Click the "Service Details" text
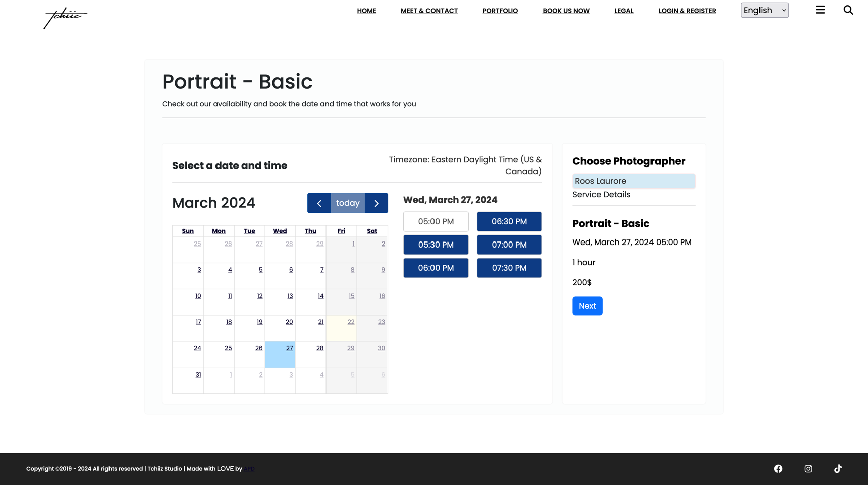 (601, 195)
